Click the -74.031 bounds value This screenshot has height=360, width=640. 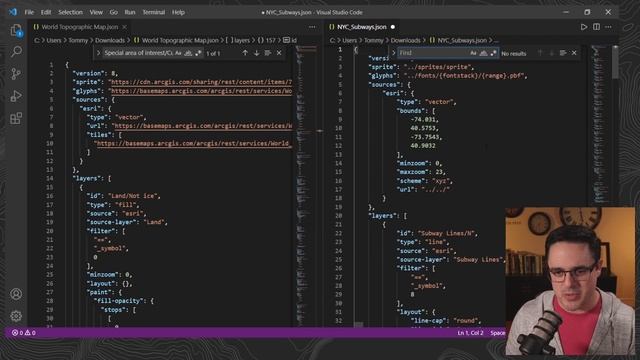(423, 120)
